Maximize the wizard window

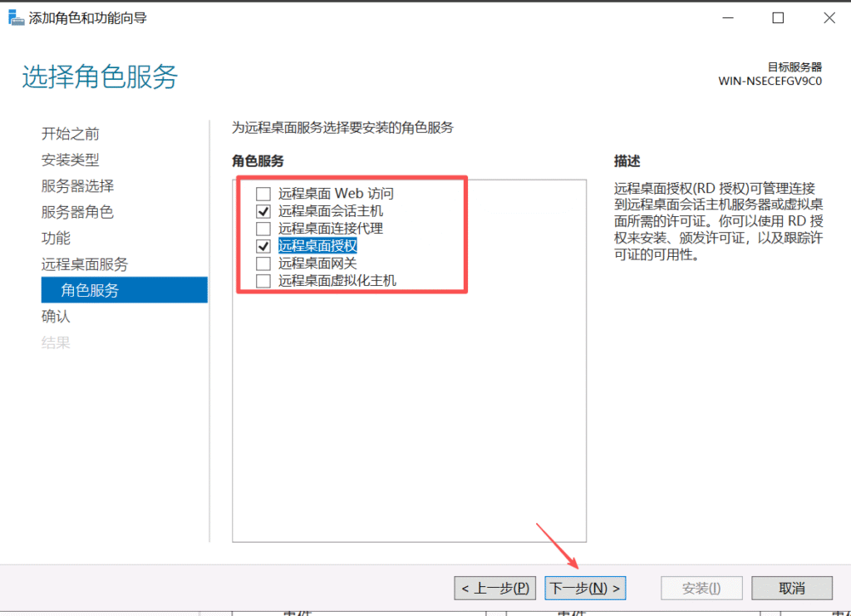tap(778, 17)
